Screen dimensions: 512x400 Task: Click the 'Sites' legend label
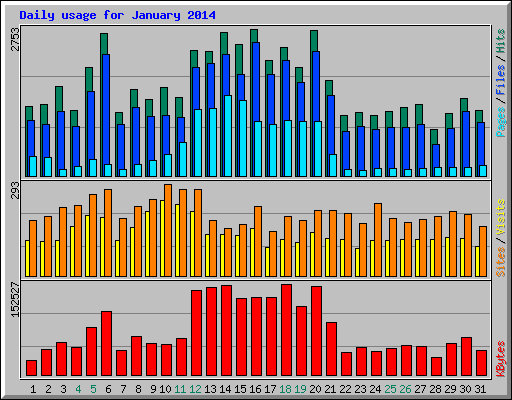pyautogui.click(x=500, y=262)
